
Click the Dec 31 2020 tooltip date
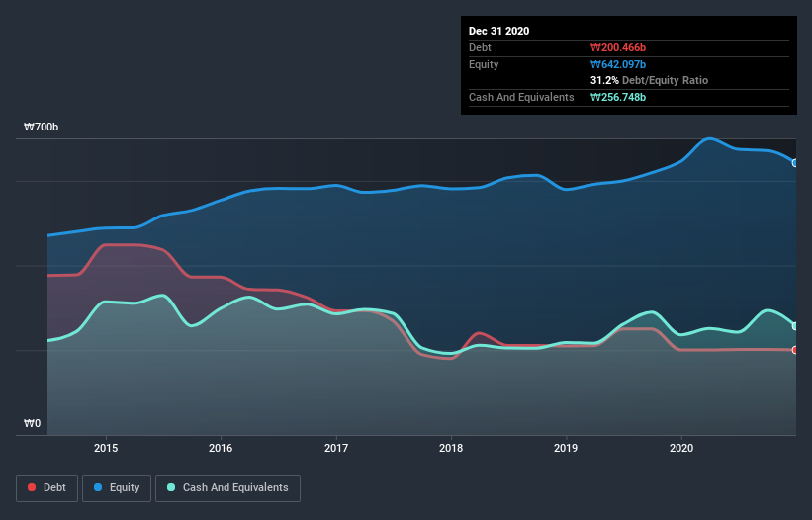tap(498, 31)
